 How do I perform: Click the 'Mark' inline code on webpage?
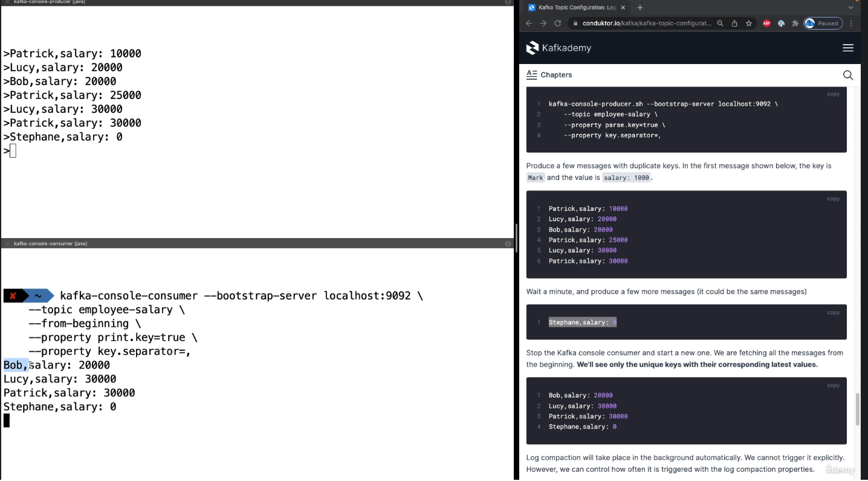536,178
